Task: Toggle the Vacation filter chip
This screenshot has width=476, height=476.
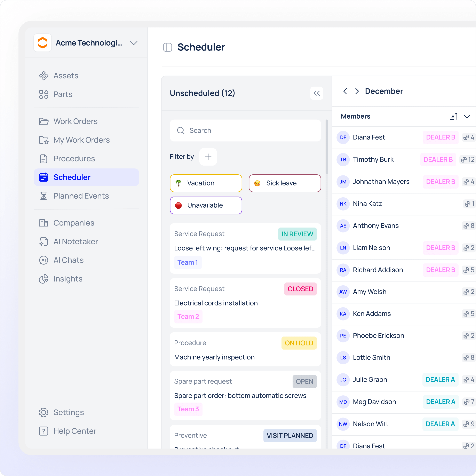Action: pos(206,183)
